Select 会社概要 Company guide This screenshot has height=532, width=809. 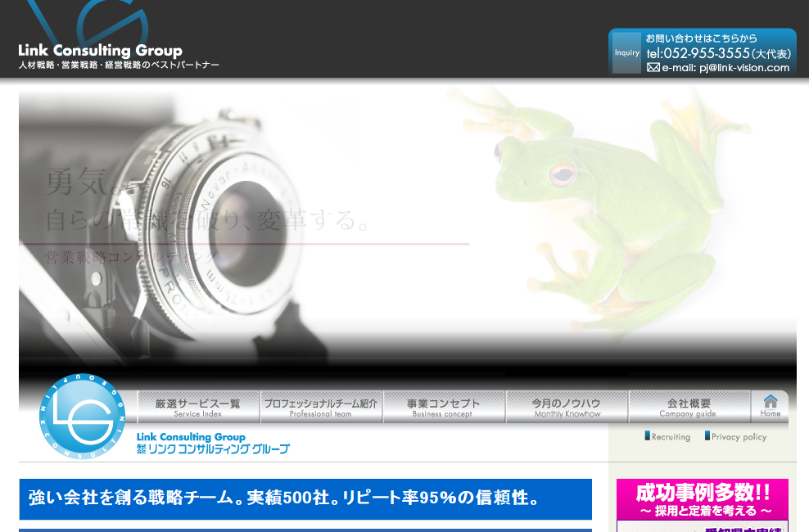[x=689, y=407]
